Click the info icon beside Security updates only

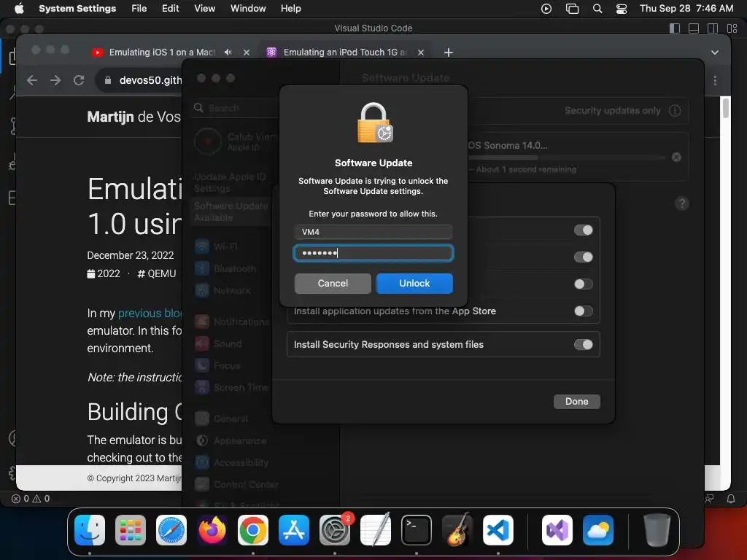(x=675, y=111)
